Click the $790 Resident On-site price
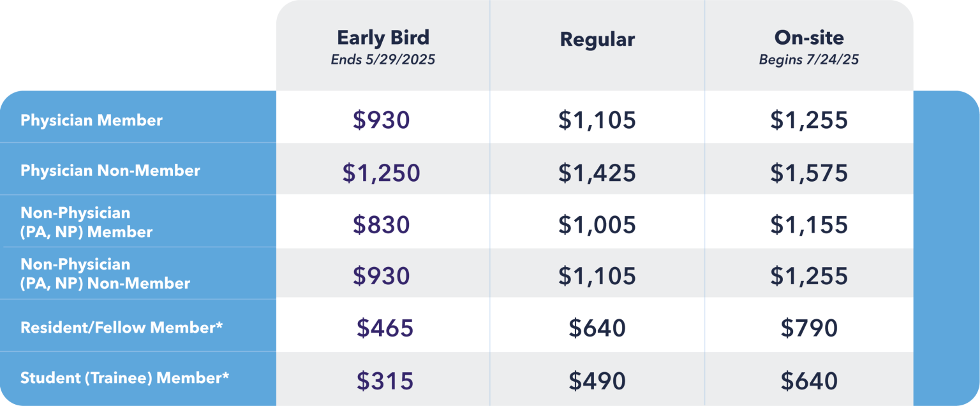Viewport: 980px width, 406px height. tap(809, 328)
